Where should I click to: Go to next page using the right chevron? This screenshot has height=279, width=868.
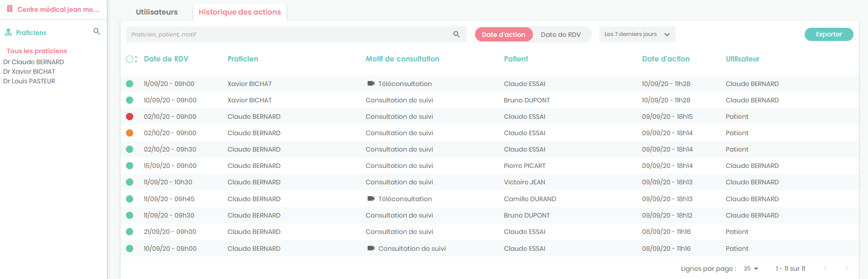click(x=847, y=269)
